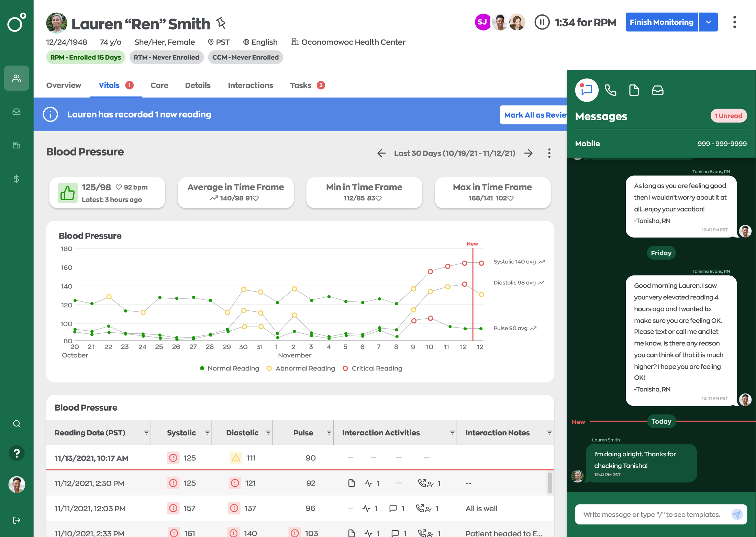Screen dimensions: 756x537
Task: Open the Tasks tab
Action: [301, 85]
